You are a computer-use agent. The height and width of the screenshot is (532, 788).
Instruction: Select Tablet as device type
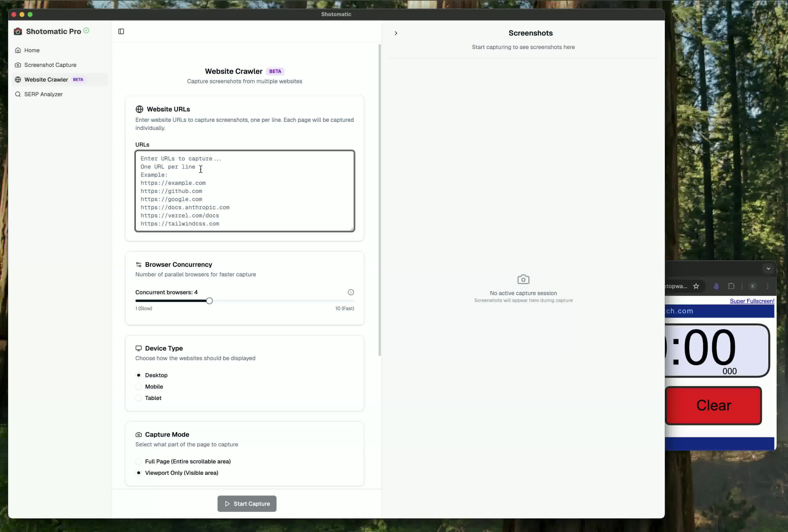coord(139,398)
